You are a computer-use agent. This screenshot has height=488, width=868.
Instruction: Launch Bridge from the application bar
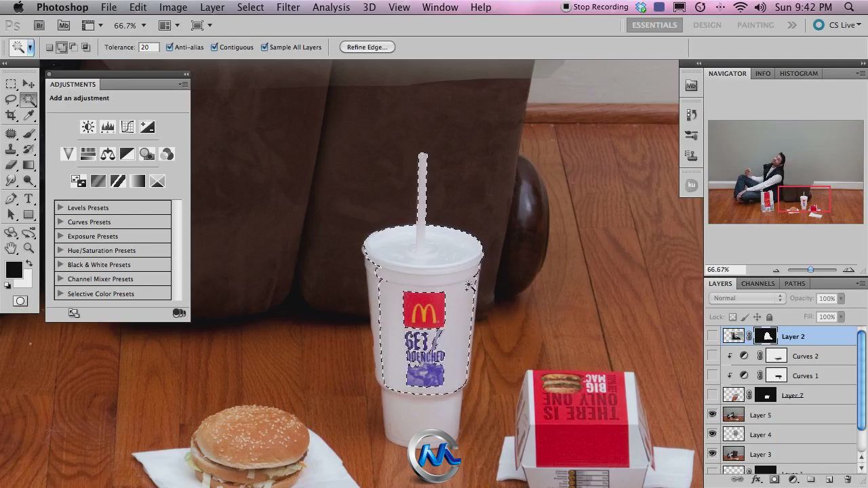(x=39, y=25)
